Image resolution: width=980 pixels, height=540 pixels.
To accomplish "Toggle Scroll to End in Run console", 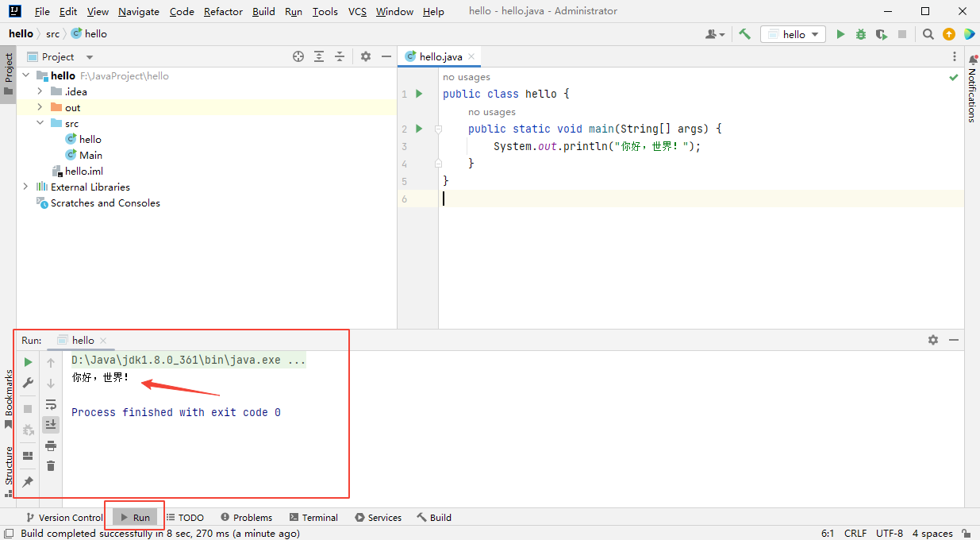I will pyautogui.click(x=51, y=424).
